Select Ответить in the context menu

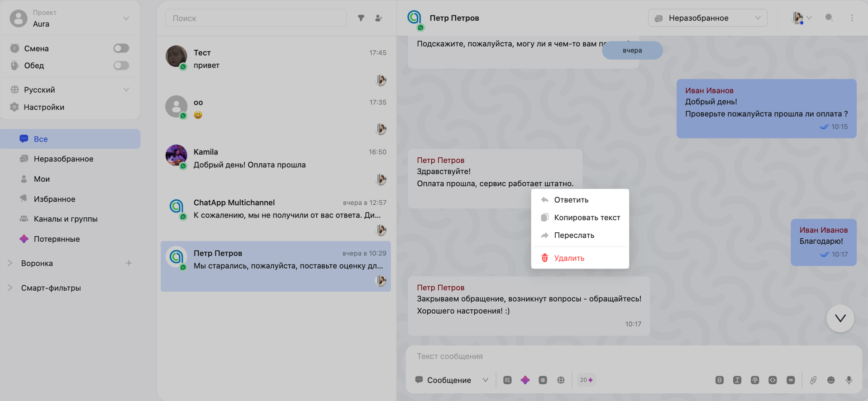pyautogui.click(x=571, y=200)
